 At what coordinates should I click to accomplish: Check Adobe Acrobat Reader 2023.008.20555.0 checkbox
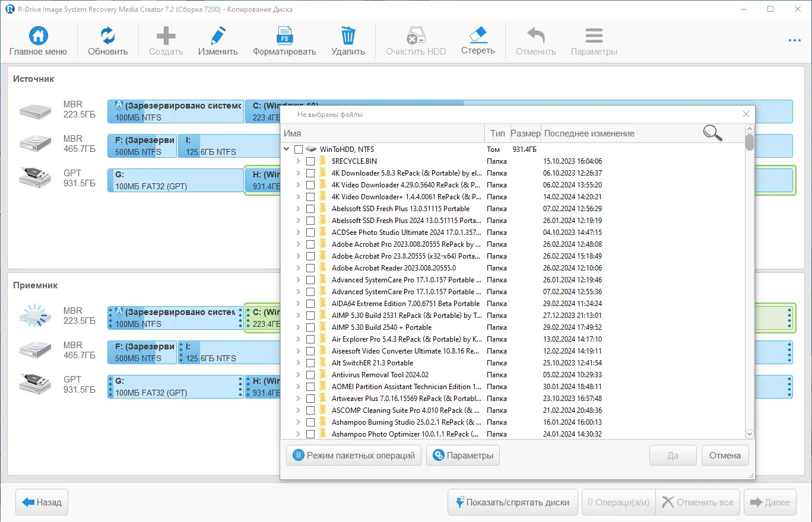(x=310, y=268)
